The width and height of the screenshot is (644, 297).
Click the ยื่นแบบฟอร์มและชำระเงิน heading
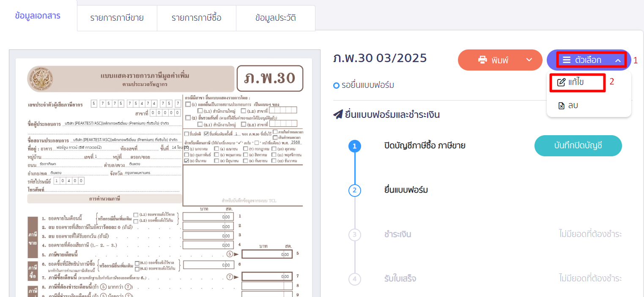coord(392,114)
